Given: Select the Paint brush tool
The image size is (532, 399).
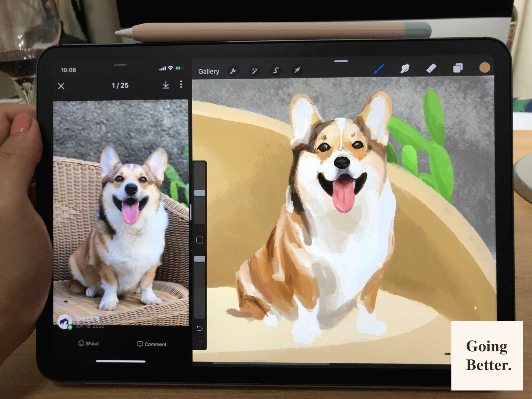Looking at the screenshot, I should tap(379, 69).
